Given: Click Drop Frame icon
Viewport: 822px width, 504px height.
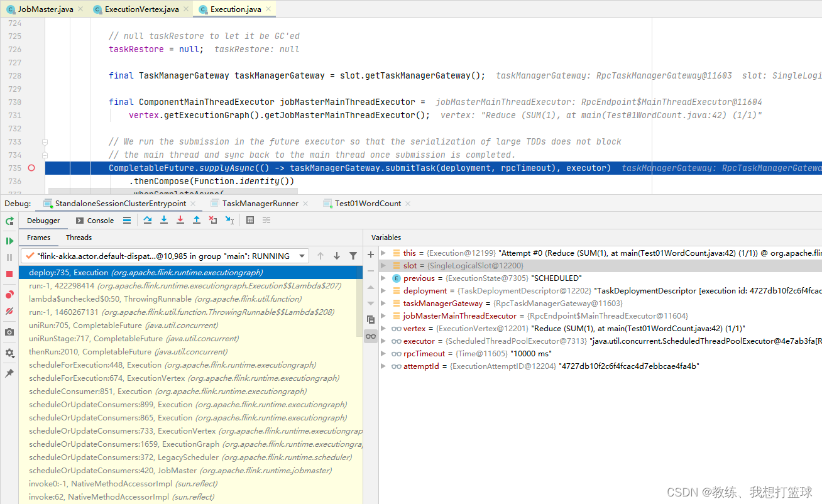Looking at the screenshot, I should click(x=213, y=220).
